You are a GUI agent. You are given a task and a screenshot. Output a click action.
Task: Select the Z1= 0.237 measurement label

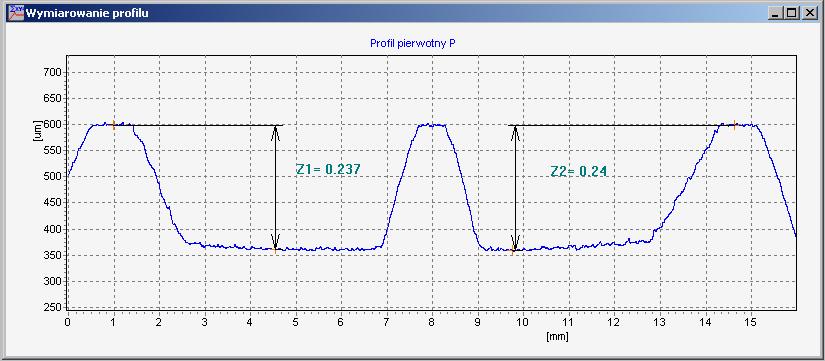point(328,169)
